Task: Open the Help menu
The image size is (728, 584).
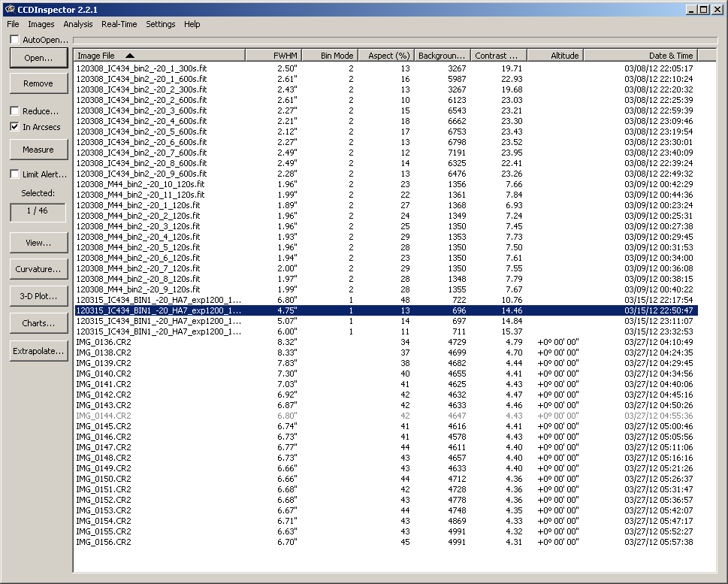Action: coord(192,24)
